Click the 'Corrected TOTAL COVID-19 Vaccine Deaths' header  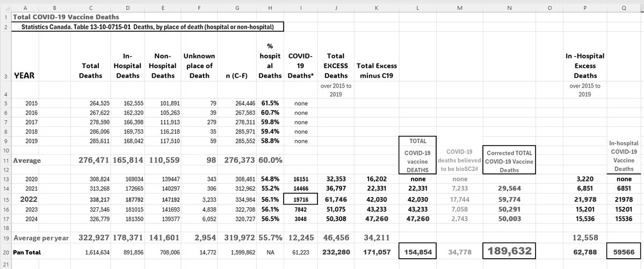(509, 161)
